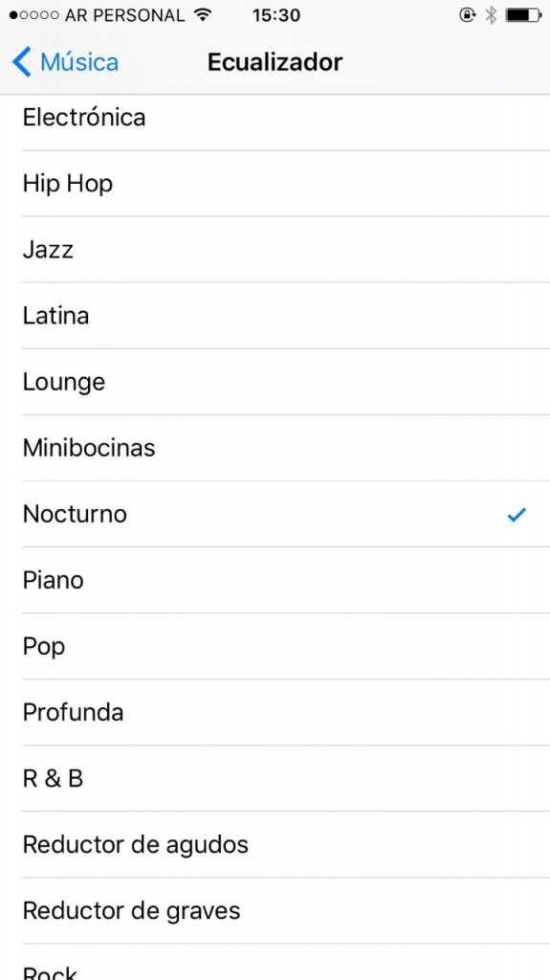Pick the Latina preset
This screenshot has width=550, height=980.
tap(275, 316)
